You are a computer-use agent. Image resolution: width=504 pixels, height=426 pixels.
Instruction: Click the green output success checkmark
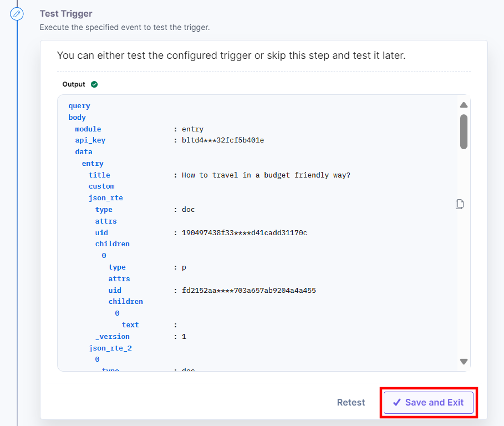[x=94, y=84]
